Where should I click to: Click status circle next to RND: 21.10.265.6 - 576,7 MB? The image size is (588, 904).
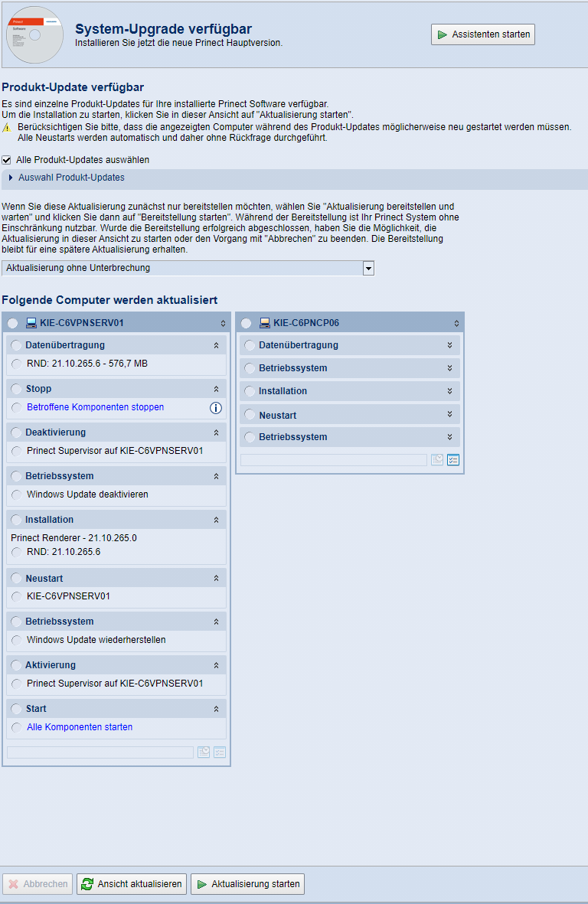(x=17, y=364)
